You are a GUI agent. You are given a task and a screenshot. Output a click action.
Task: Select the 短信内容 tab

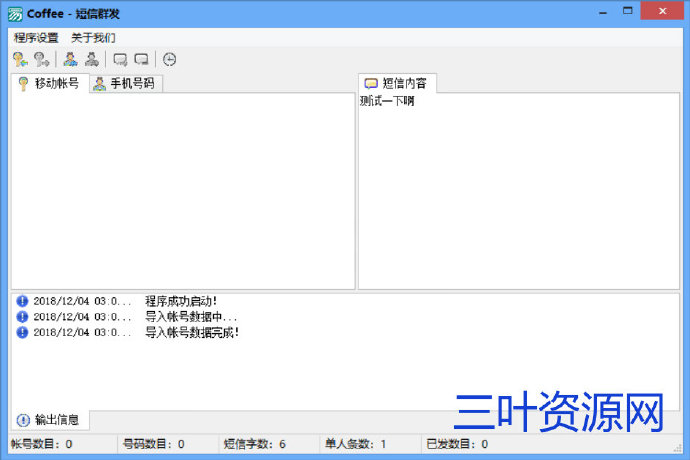[x=397, y=83]
